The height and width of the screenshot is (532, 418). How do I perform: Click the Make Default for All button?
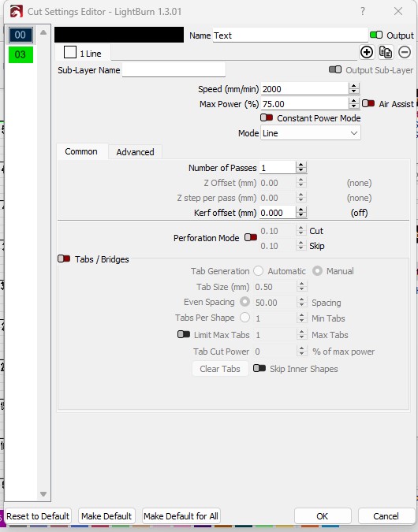click(181, 516)
